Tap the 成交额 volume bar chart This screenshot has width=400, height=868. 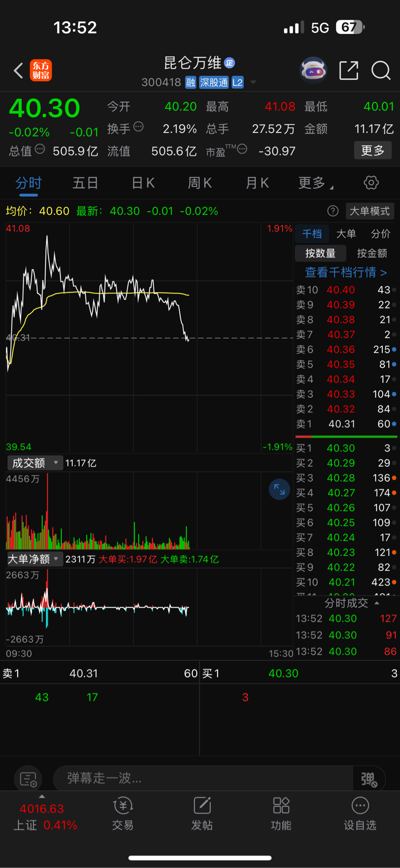click(x=149, y=511)
